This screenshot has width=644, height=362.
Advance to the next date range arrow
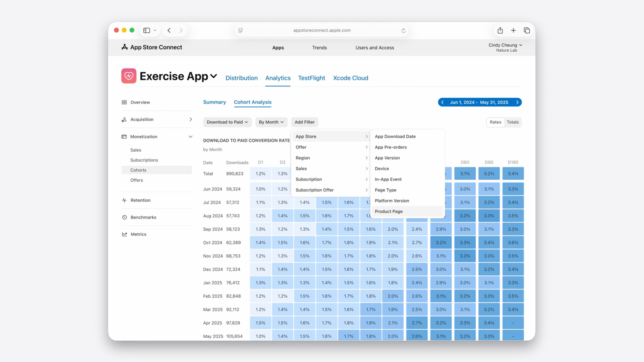517,102
